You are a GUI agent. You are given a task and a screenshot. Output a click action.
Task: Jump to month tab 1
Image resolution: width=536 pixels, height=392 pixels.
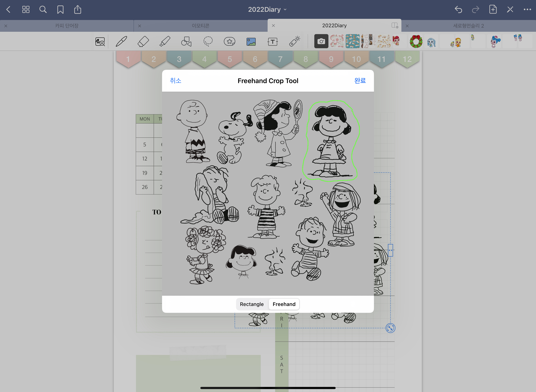coord(128,59)
